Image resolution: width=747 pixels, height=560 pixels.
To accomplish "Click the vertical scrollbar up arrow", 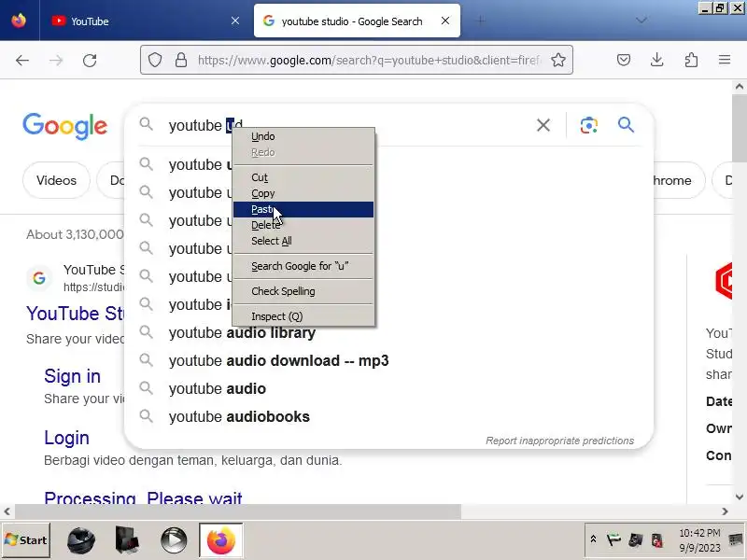I will (740, 86).
